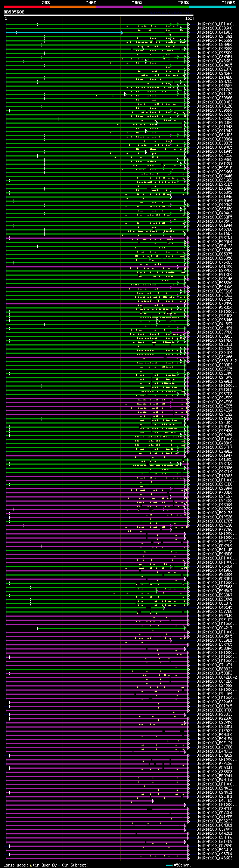Click the red ~20% identity scale segment
This screenshot has height=868, width=239.
click(x=27, y=7)
